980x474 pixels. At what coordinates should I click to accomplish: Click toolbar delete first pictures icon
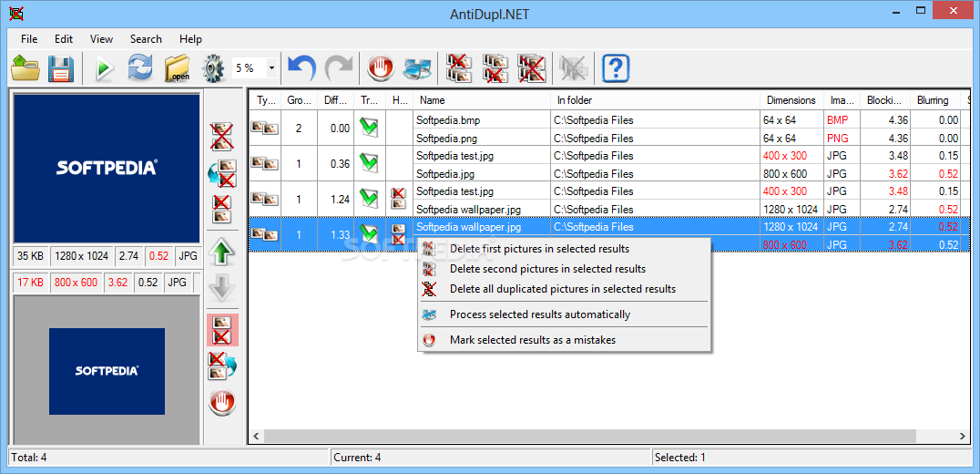pos(459,67)
